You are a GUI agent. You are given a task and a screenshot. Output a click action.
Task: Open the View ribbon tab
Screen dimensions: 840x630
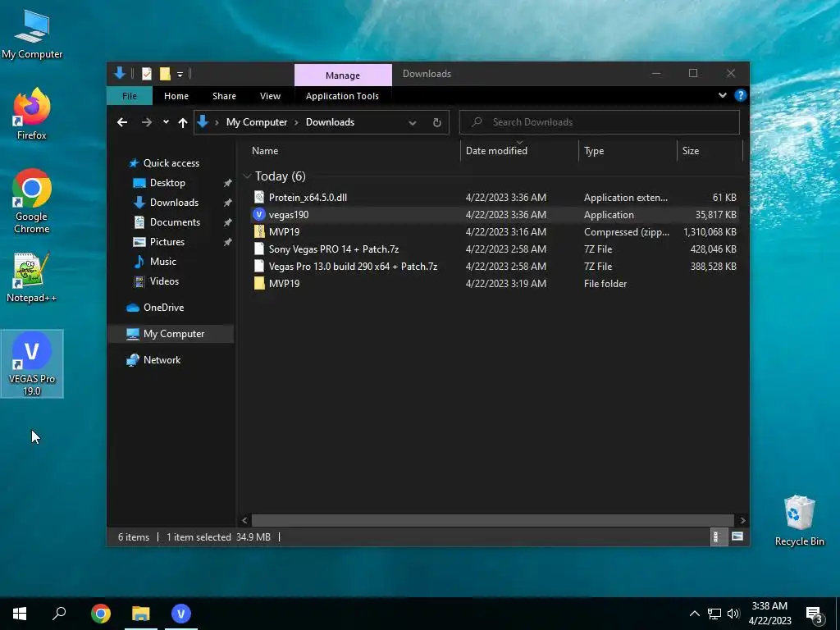(270, 96)
